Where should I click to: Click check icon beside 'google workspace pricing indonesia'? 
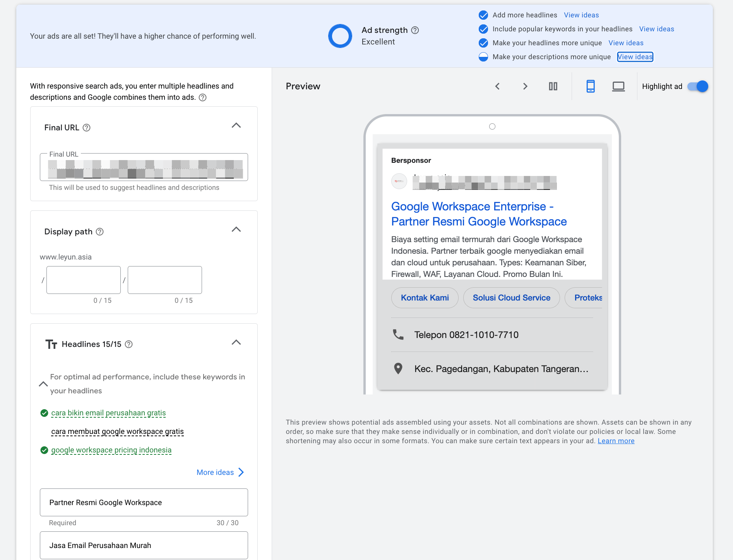click(44, 450)
